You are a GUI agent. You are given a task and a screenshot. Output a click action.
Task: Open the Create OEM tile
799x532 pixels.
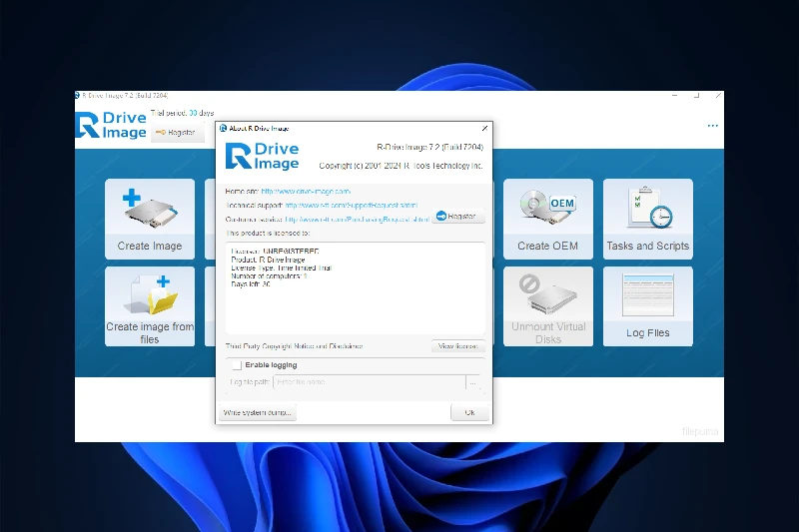pos(547,219)
